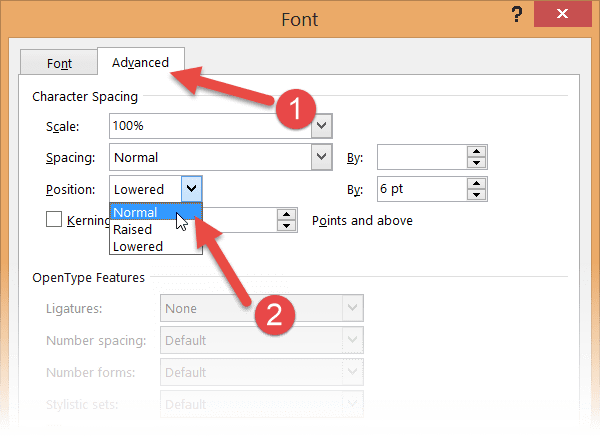Decrease the Position By 6 pt value
This screenshot has width=600, height=436.
click(x=477, y=194)
